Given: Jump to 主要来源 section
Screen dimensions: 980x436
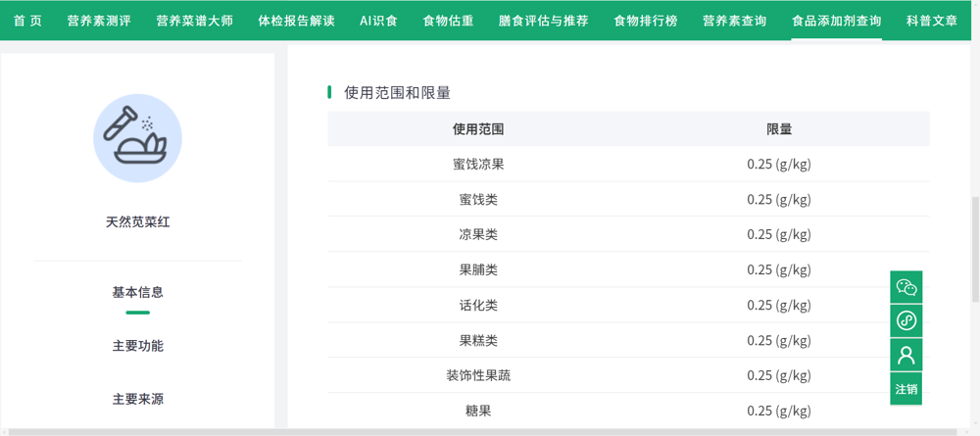Looking at the screenshot, I should [x=137, y=399].
